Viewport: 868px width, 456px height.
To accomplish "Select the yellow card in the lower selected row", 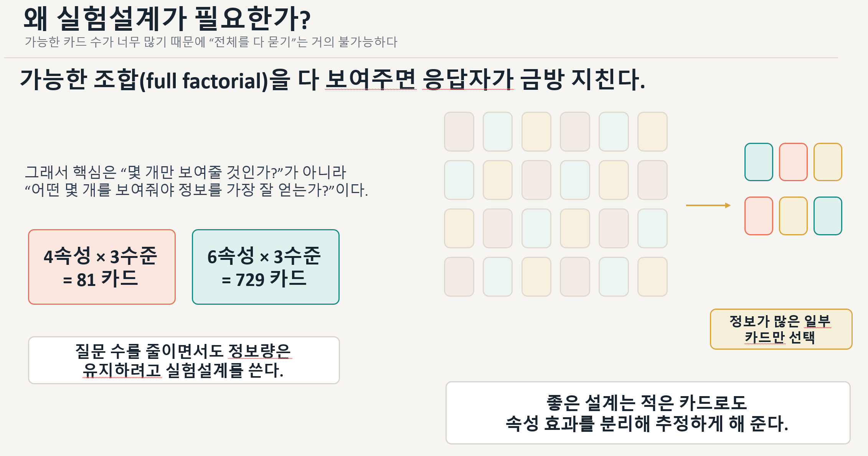I will point(793,216).
